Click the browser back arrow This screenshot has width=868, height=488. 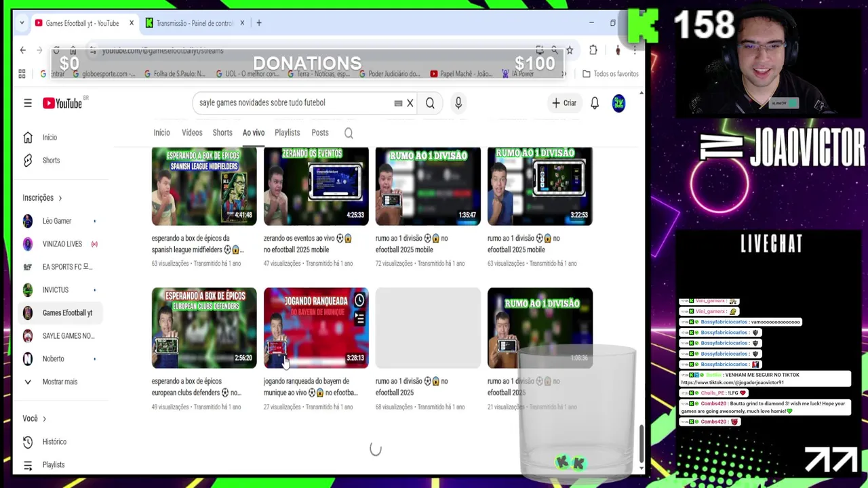pyautogui.click(x=23, y=50)
